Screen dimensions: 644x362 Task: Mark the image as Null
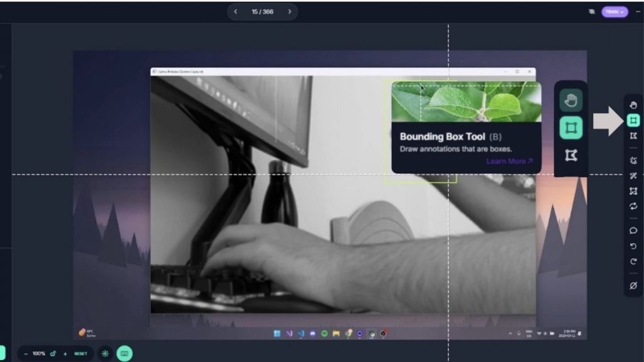click(x=633, y=286)
